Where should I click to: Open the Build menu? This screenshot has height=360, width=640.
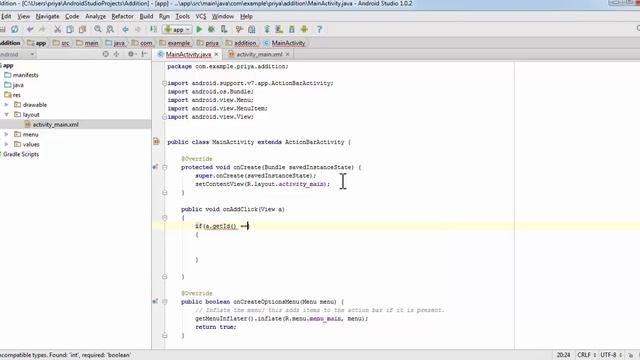(x=146, y=16)
